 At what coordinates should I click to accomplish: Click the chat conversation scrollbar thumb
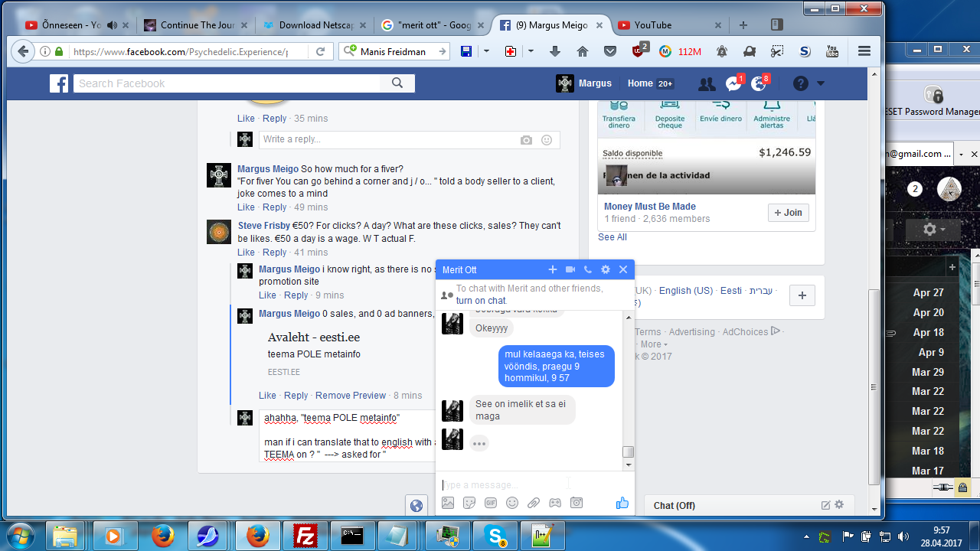(628, 452)
